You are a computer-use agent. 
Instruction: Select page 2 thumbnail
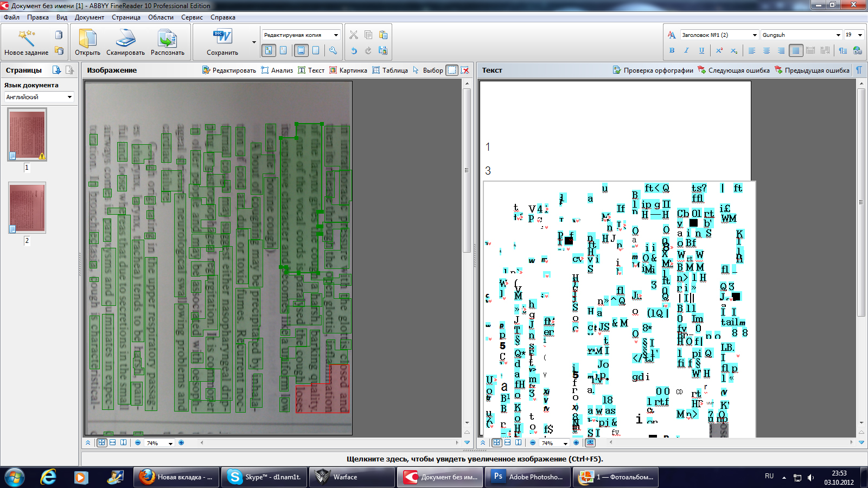click(x=27, y=208)
